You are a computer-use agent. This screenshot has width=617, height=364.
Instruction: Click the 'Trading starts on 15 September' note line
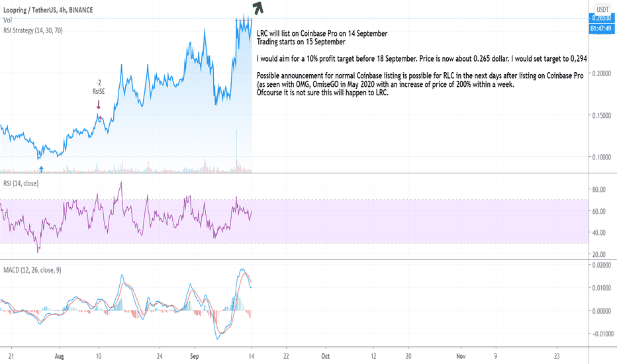click(301, 42)
